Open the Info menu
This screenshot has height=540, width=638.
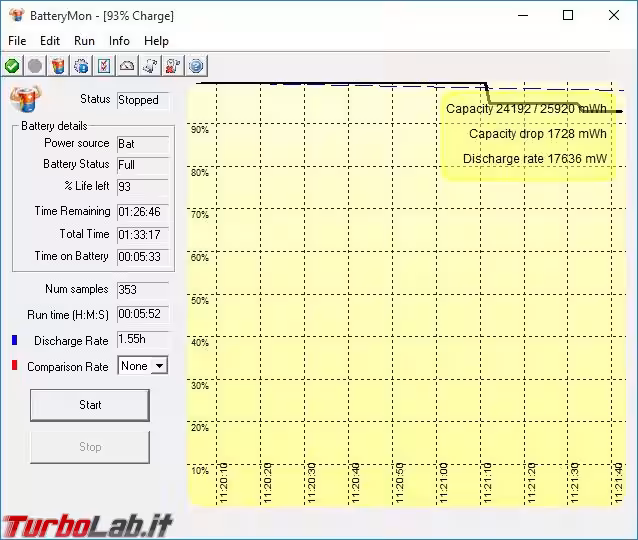pyautogui.click(x=119, y=41)
